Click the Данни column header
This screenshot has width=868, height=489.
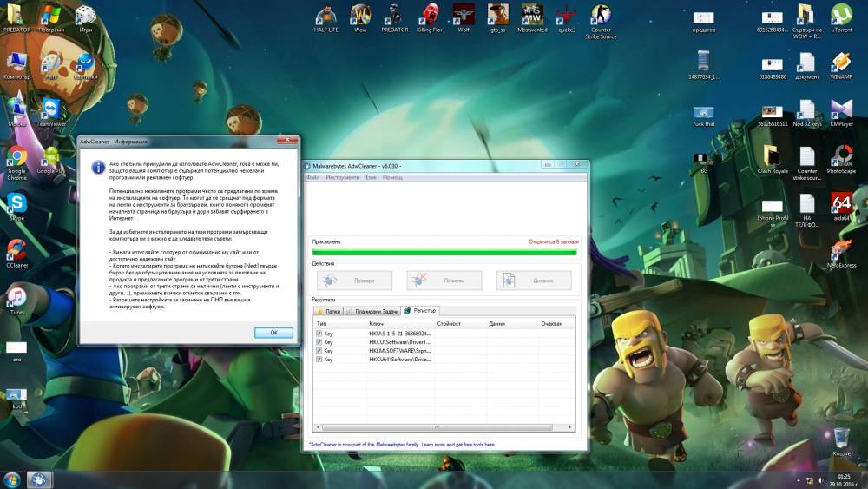[x=512, y=323]
